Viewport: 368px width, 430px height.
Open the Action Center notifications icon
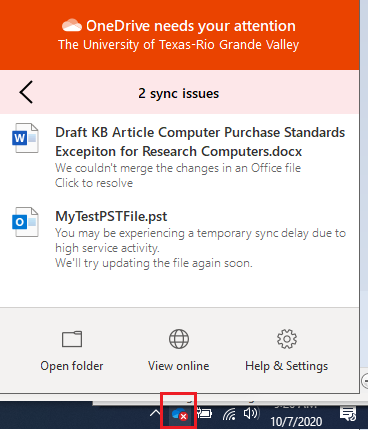(x=348, y=414)
